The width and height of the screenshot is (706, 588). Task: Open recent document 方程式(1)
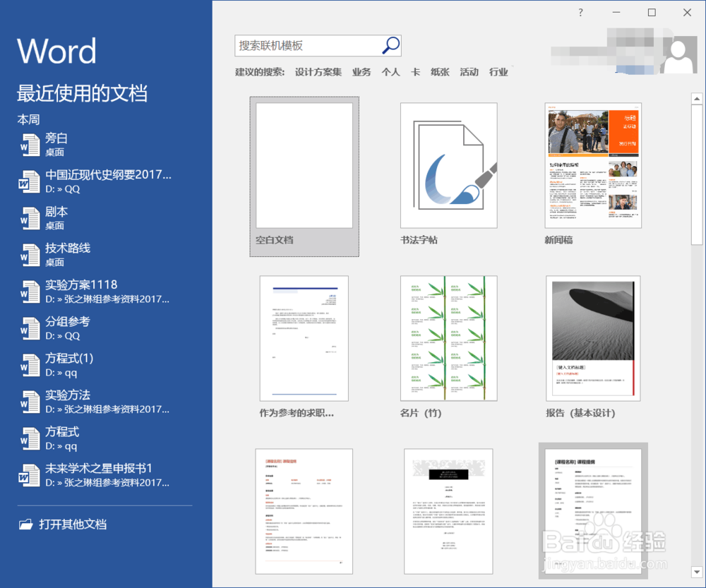pos(106,365)
